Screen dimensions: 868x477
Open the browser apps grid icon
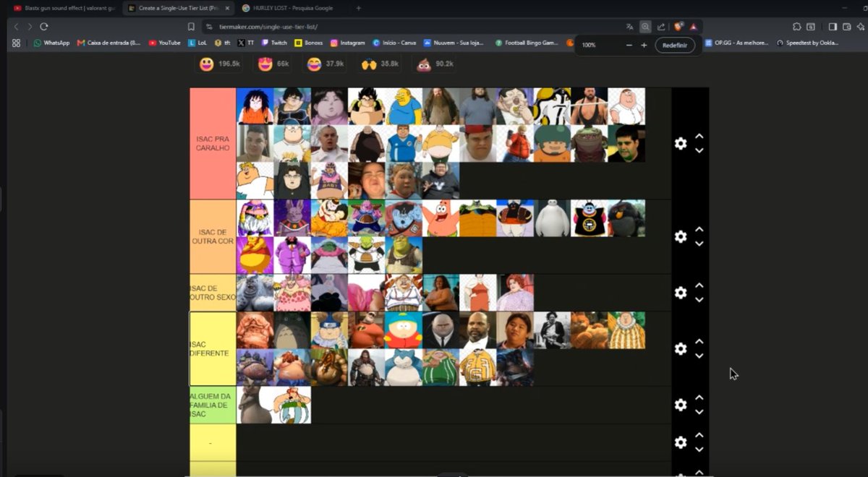click(x=16, y=43)
